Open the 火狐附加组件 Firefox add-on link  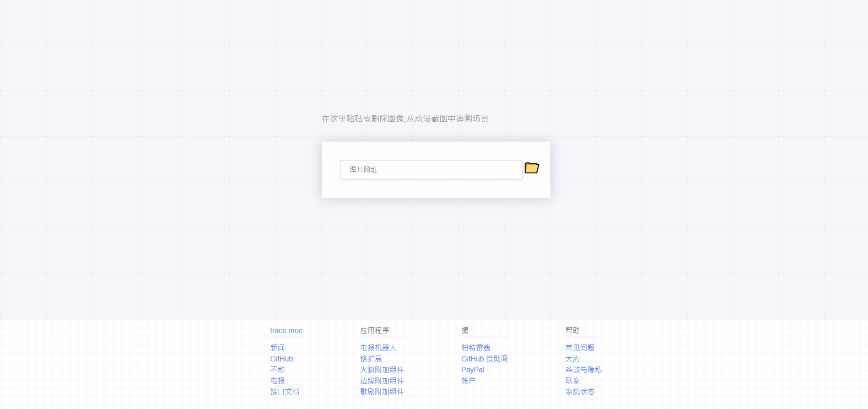(x=382, y=370)
